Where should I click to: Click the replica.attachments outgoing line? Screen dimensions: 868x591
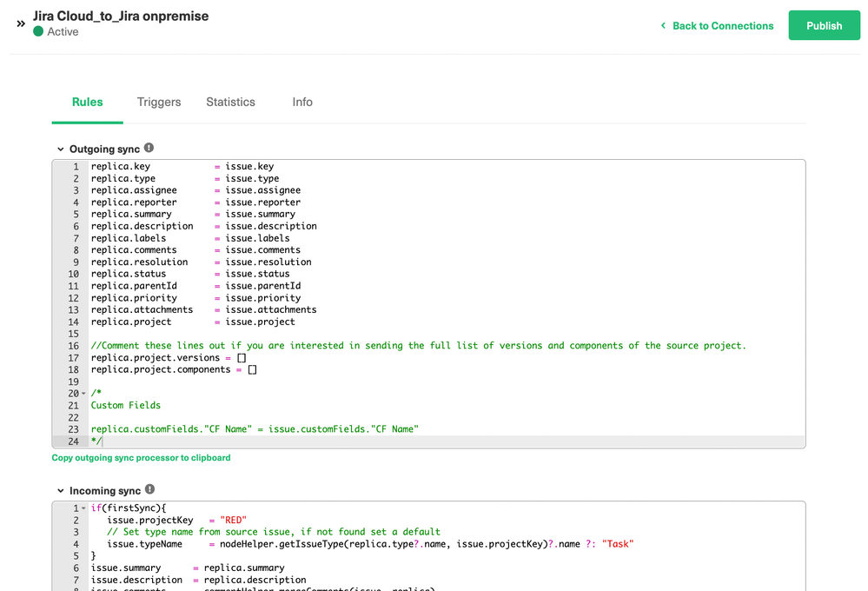(x=203, y=309)
